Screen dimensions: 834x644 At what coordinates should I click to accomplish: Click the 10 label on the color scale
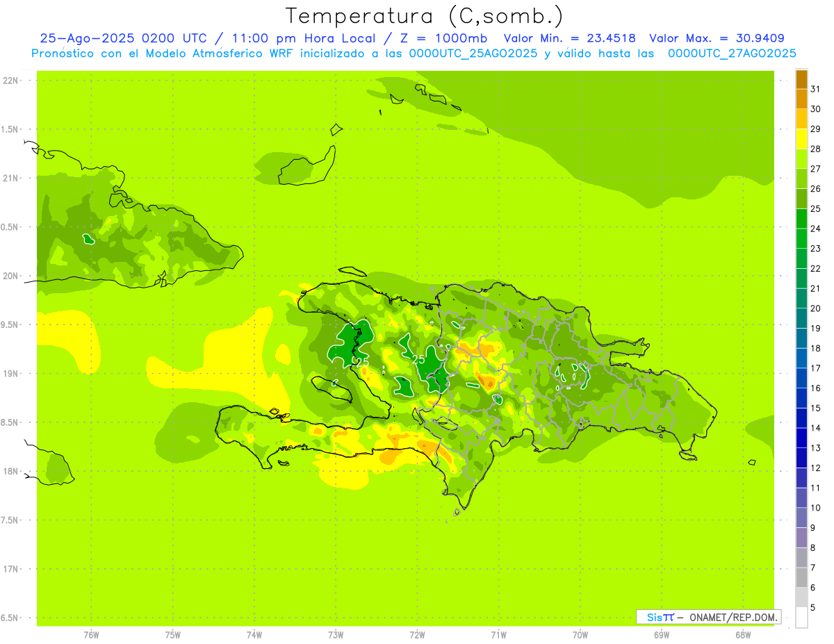point(815,508)
